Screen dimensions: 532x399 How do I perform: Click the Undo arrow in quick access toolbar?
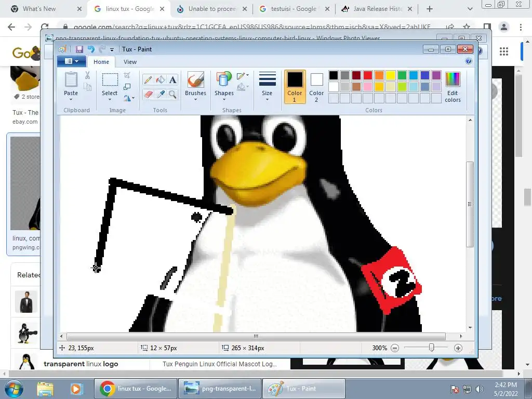(x=91, y=49)
